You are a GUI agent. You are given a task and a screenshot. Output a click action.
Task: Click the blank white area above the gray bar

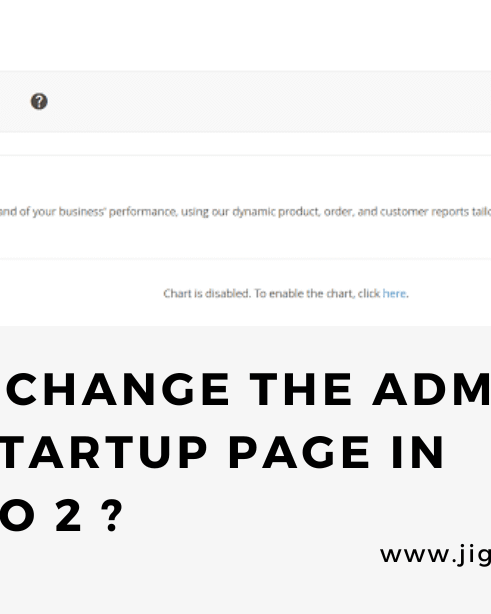tap(246, 35)
